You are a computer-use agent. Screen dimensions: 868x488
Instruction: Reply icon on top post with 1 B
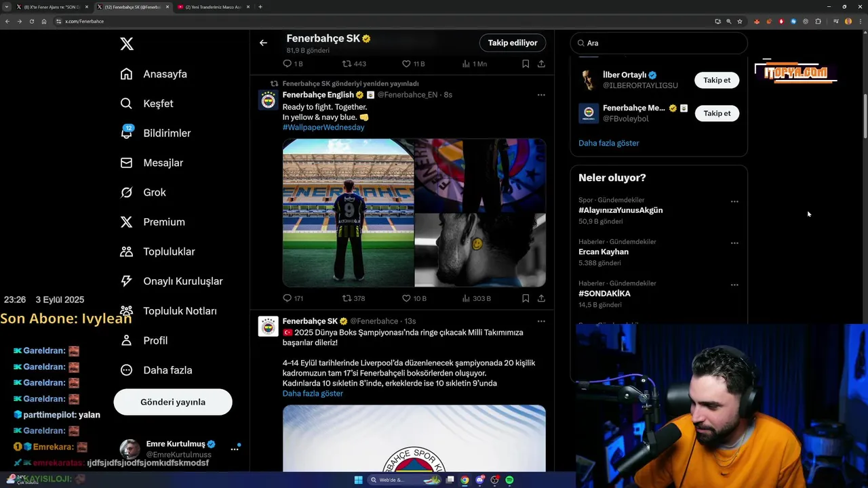pos(287,64)
